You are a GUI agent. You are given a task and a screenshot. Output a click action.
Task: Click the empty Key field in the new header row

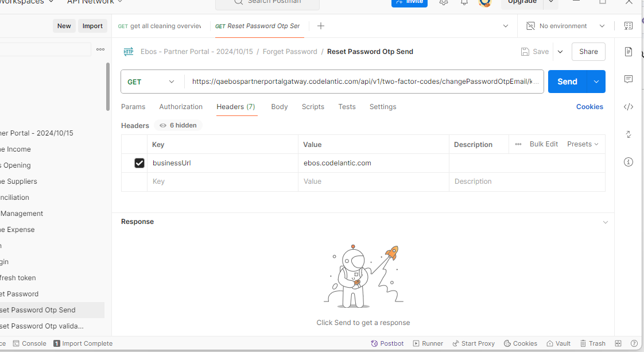click(x=223, y=181)
